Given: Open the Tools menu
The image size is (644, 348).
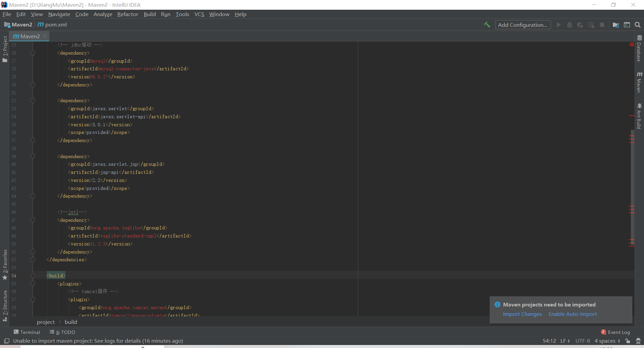Looking at the screenshot, I should coord(182,14).
